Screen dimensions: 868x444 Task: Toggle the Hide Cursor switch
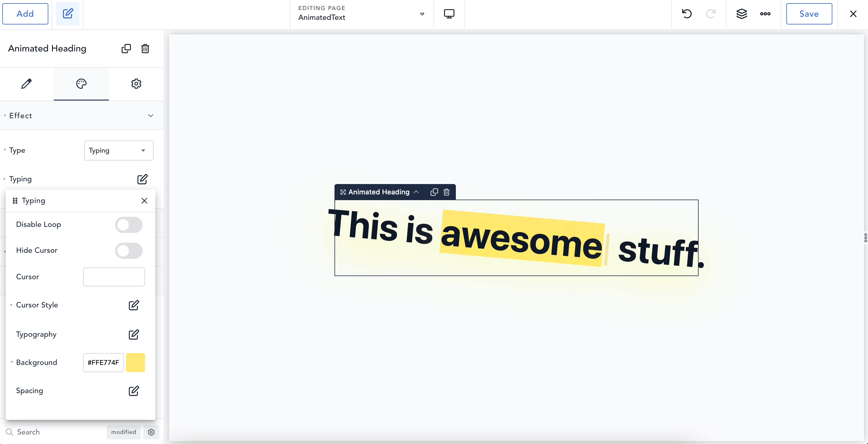[129, 251]
